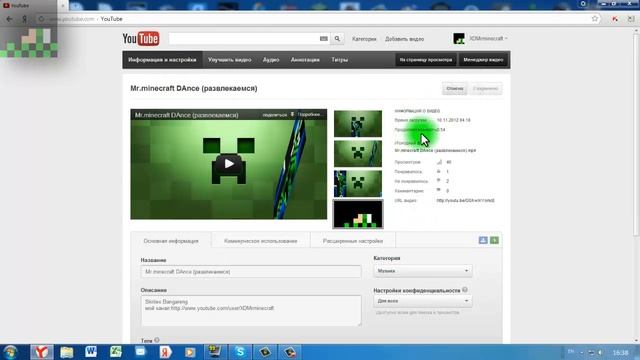Click the green arrow icon above the form
The width and height of the screenshot is (640, 360).
(494, 240)
